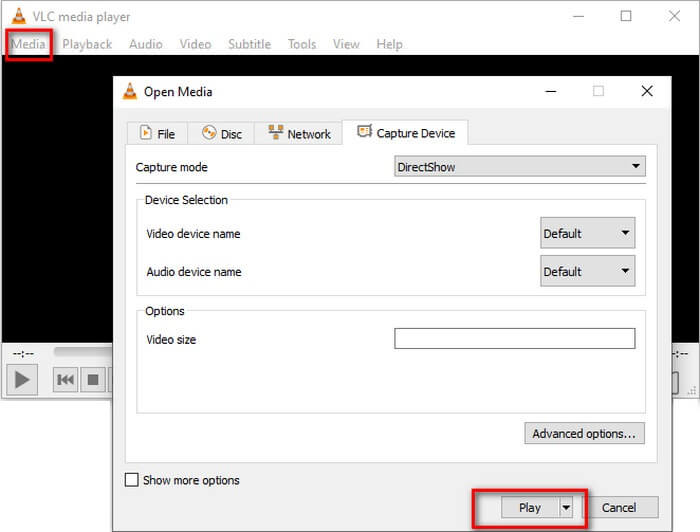
Task: Open the Media menu
Action: [x=28, y=44]
